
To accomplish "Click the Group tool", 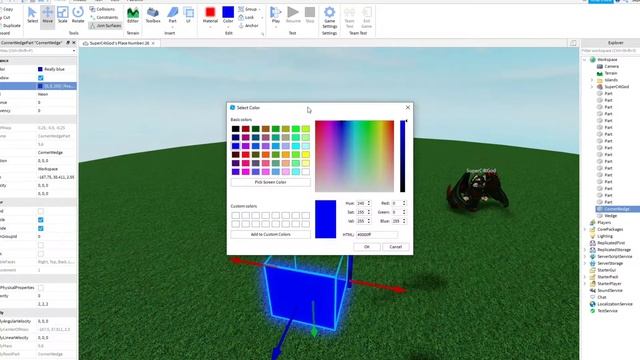I will 248,9.
